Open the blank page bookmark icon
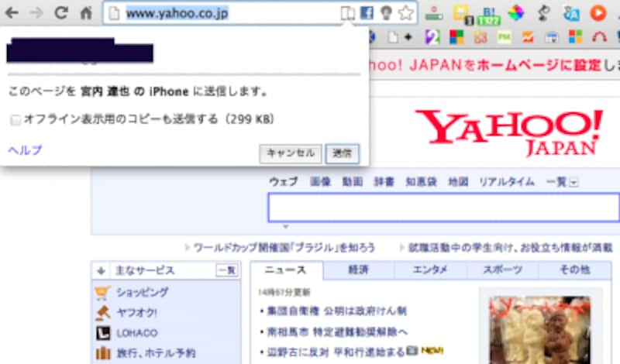 point(393,37)
